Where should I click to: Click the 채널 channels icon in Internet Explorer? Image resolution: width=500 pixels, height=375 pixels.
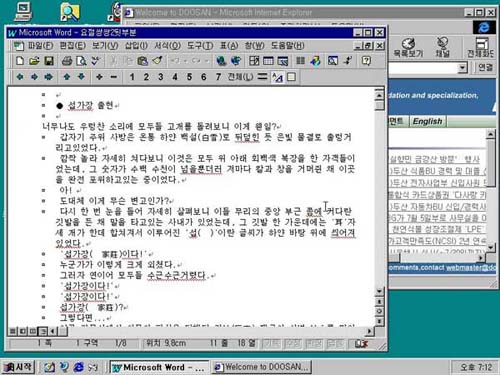[x=443, y=47]
